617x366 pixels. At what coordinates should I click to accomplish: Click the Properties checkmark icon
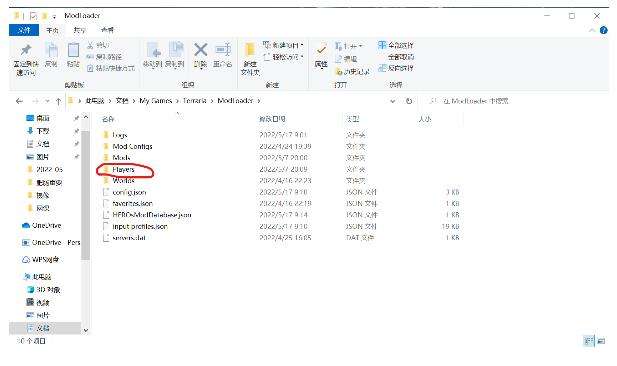(321, 50)
